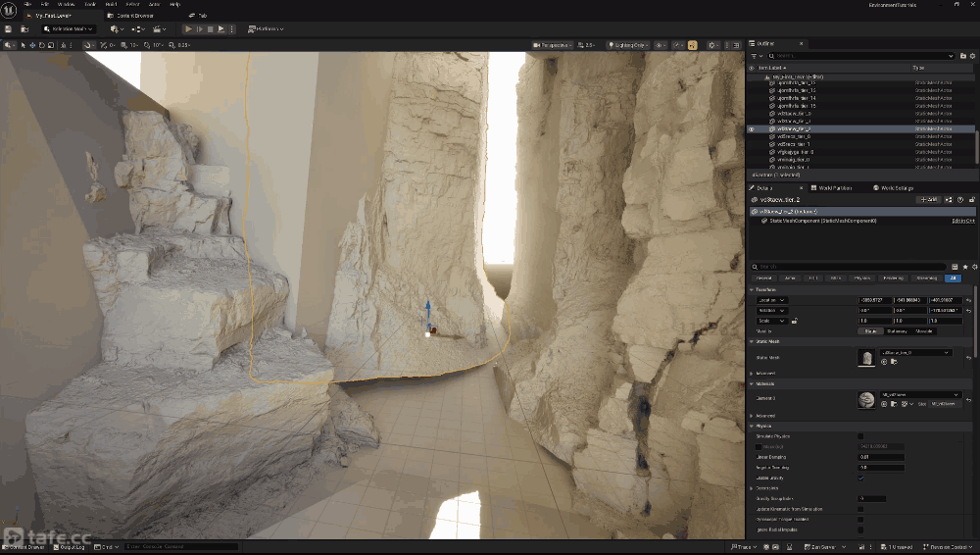Click the Browse to asset icon under Static Mesh

coord(894,362)
